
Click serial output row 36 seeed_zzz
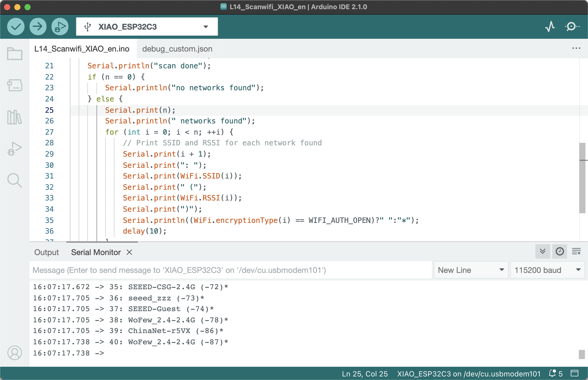pos(119,298)
